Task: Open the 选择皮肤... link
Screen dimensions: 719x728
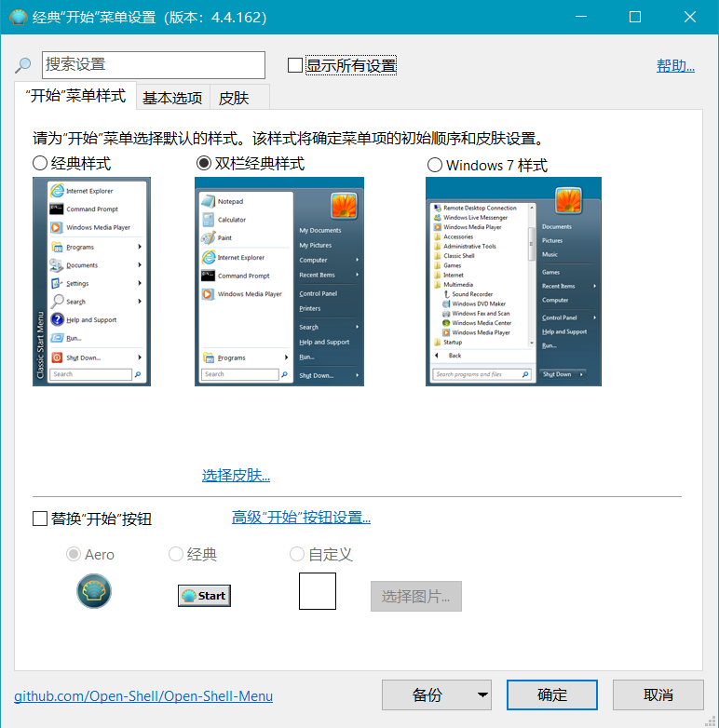Action: coord(236,476)
